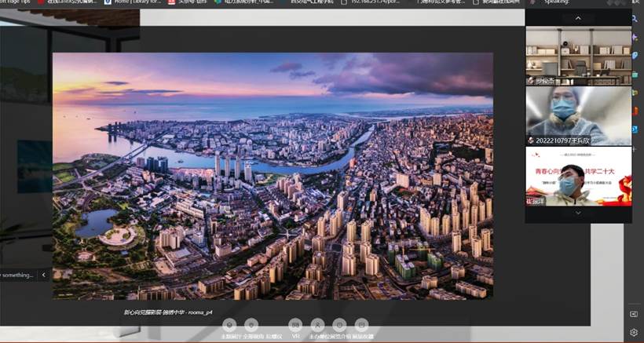Click the second circular icon in bottom toolbar

[251, 325]
